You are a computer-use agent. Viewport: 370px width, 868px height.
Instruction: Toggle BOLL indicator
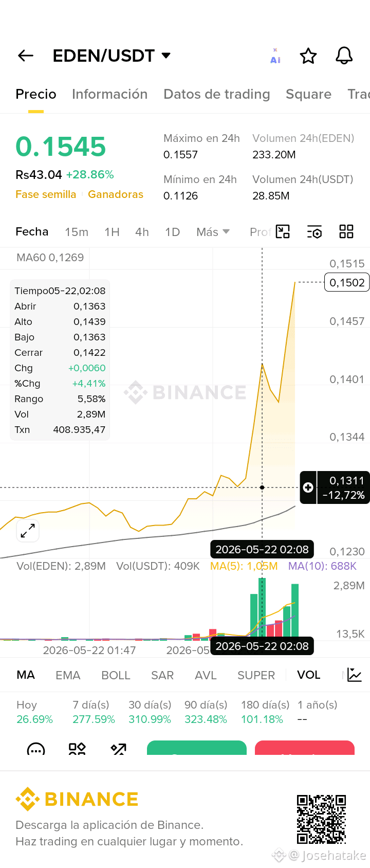116,675
